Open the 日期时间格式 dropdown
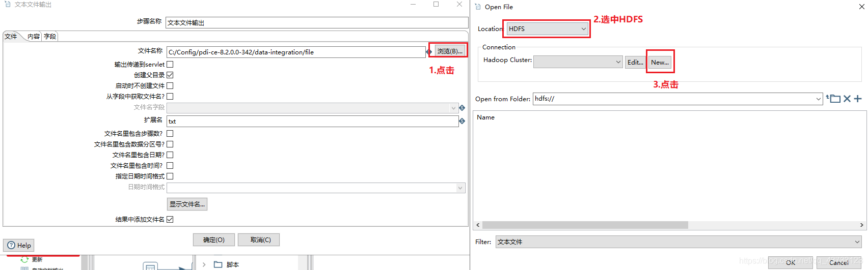The height and width of the screenshot is (270, 868). (x=316, y=188)
